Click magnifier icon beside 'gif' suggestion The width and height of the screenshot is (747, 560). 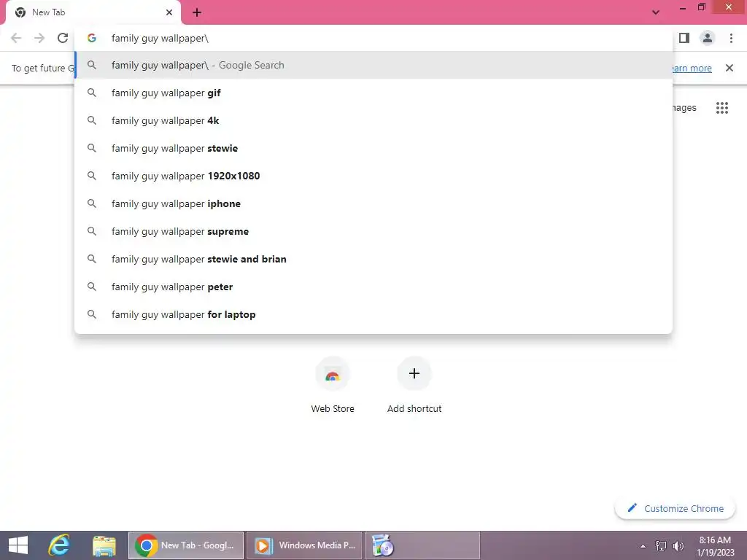(92, 93)
